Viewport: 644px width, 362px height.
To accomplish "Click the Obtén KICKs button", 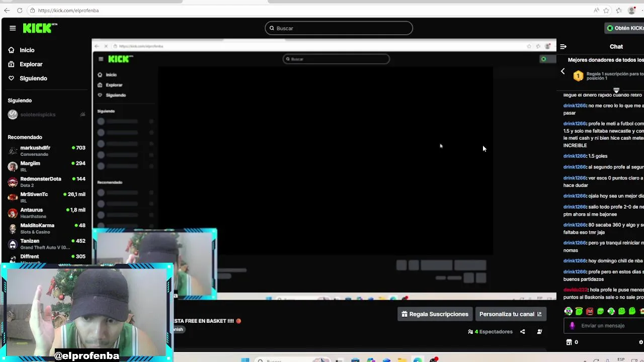I will point(625,28).
